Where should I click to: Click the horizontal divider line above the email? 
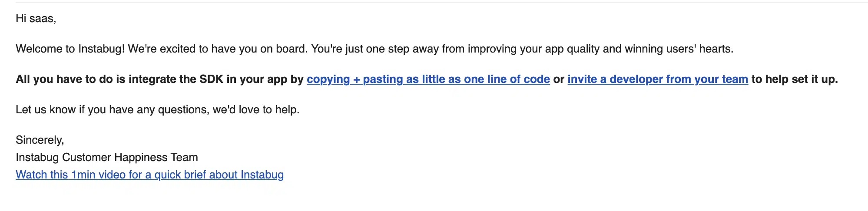click(x=441, y=2)
